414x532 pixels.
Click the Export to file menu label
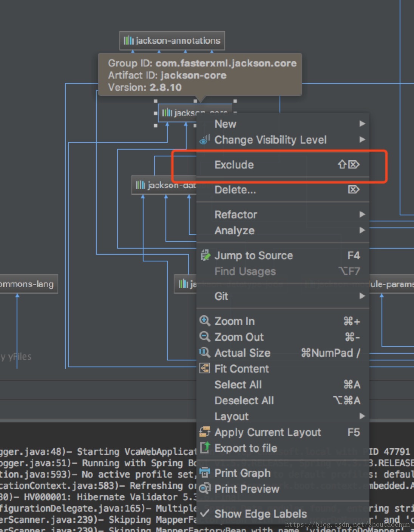coord(246,448)
